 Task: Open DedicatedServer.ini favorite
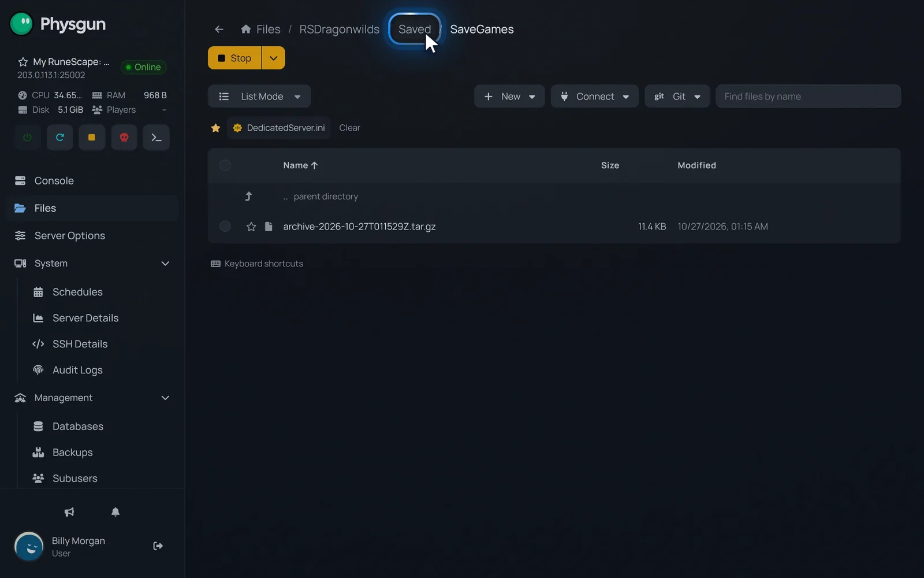pyautogui.click(x=279, y=128)
